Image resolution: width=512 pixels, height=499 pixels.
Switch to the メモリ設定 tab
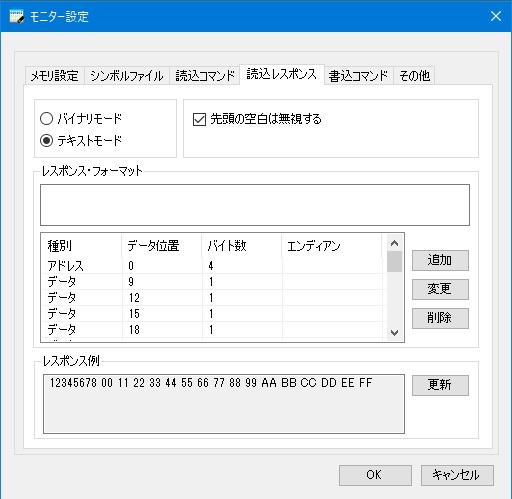[55, 76]
